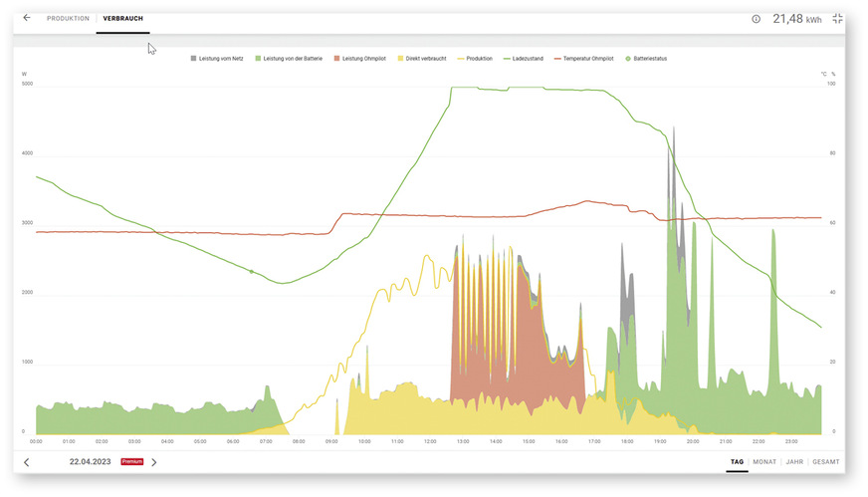The height and width of the screenshot is (497, 868).
Task: Toggle the Leistung Ohmpilot legend entry
Action: pyautogui.click(x=360, y=59)
